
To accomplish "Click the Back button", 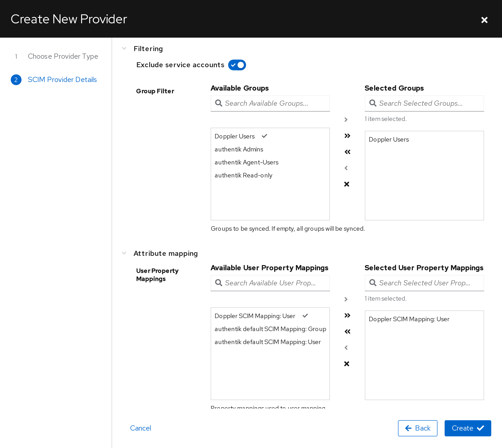I will pos(418,428).
